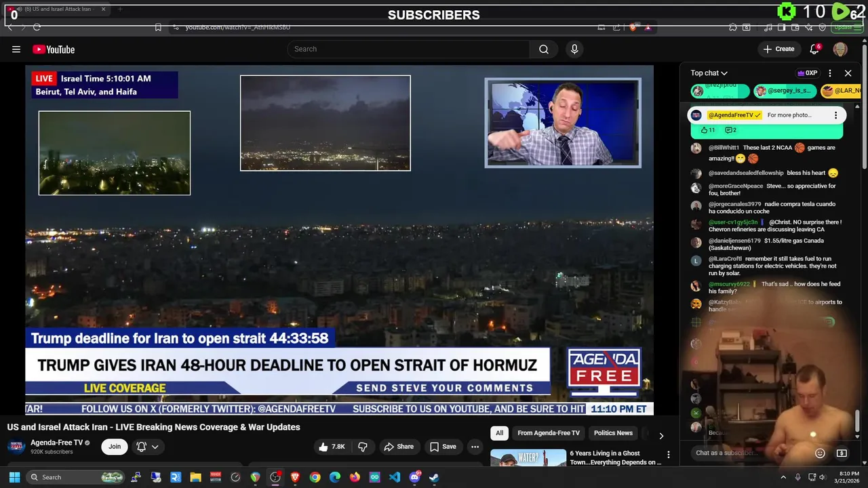Open channel page via Agenda-Free TV avatar
Viewport: 868px width, 488px height.
pos(16,446)
